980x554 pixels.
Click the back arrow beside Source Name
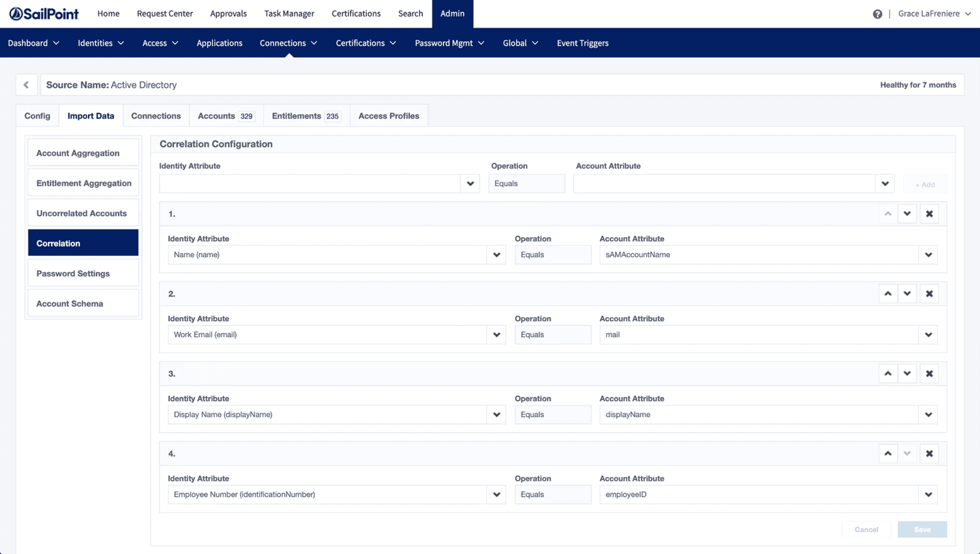click(26, 85)
